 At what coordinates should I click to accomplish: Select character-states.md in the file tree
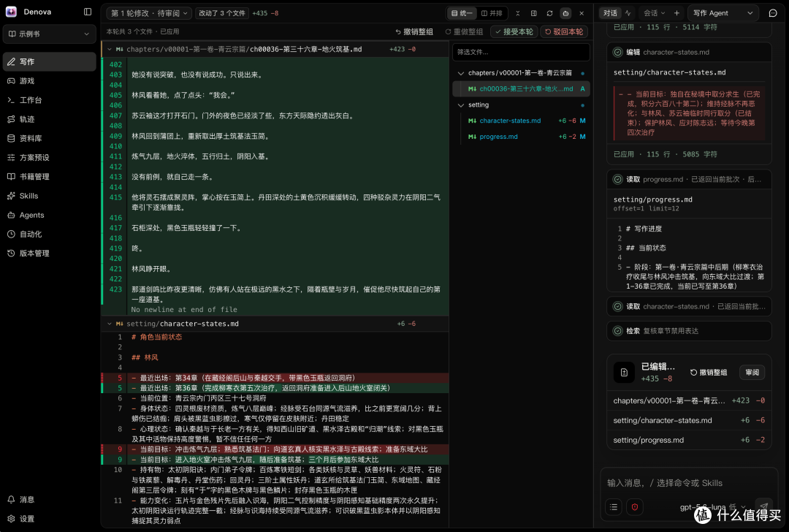click(x=521, y=121)
